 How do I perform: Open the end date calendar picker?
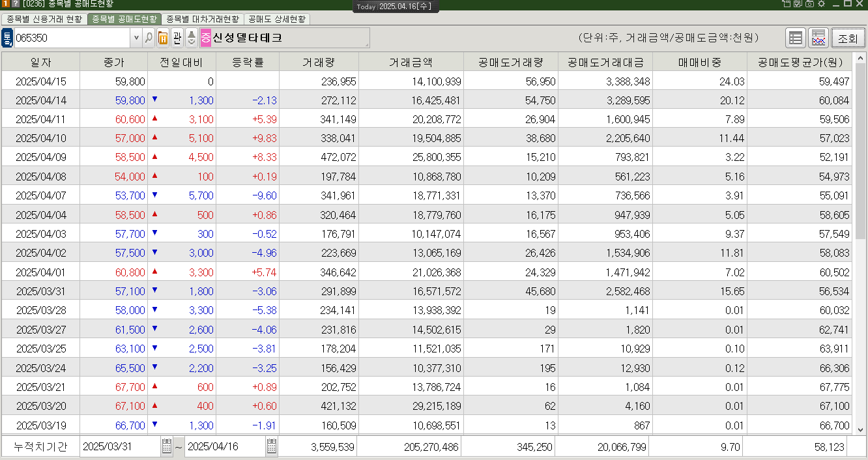tap(271, 446)
